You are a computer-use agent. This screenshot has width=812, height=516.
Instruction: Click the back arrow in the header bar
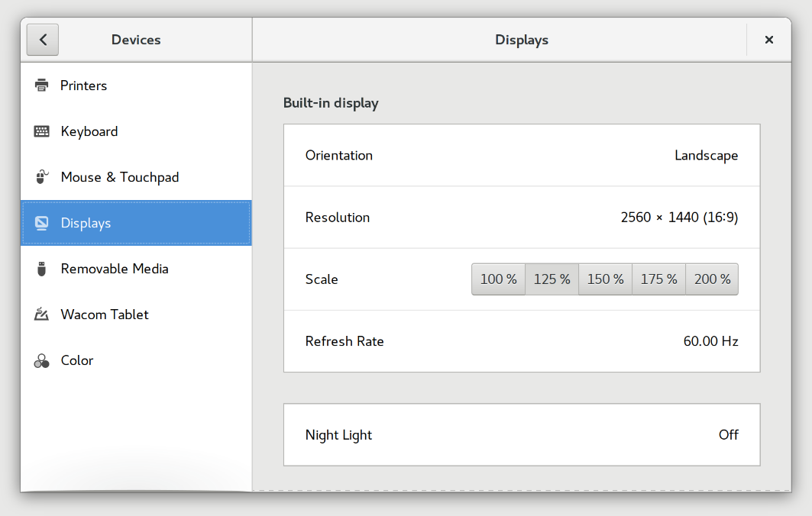[x=42, y=40]
